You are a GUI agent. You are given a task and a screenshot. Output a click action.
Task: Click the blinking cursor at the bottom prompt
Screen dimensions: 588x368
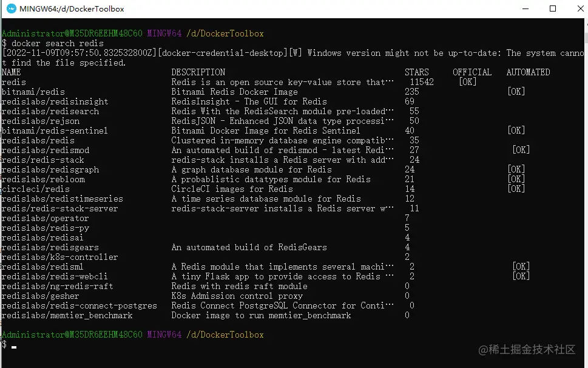tap(14, 347)
